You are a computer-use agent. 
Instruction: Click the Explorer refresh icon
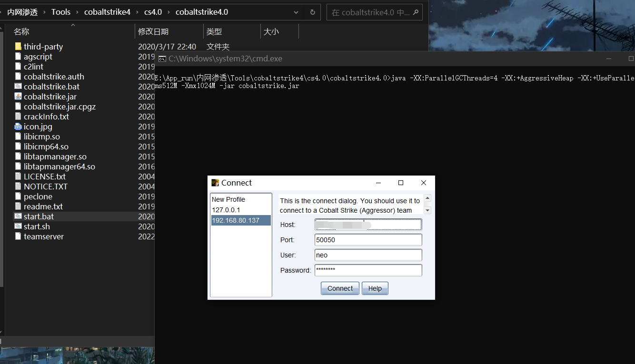pyautogui.click(x=312, y=12)
